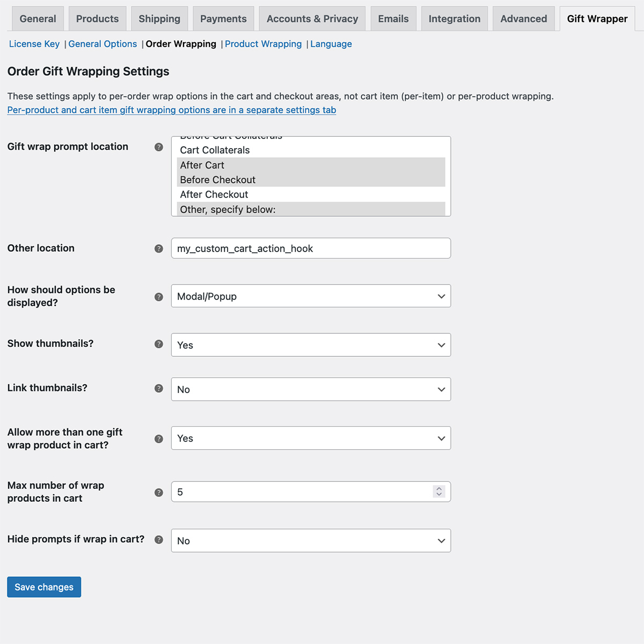Open the Order Wrapping section
The width and height of the screenshot is (644, 644).
pos(181,44)
